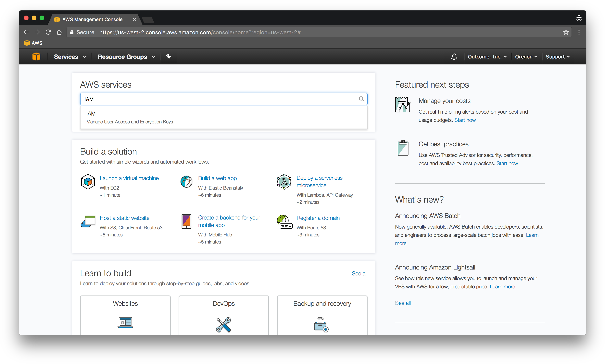Click the Build a web app globe icon

click(x=186, y=182)
